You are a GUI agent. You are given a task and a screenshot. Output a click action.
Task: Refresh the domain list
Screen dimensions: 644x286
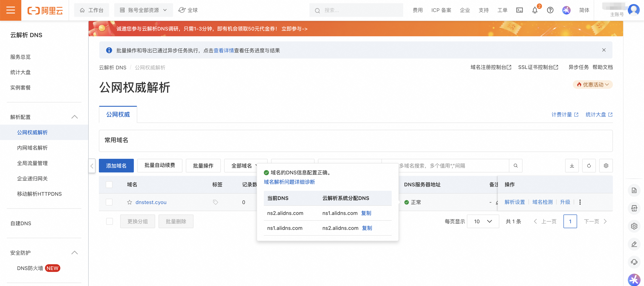pos(589,166)
